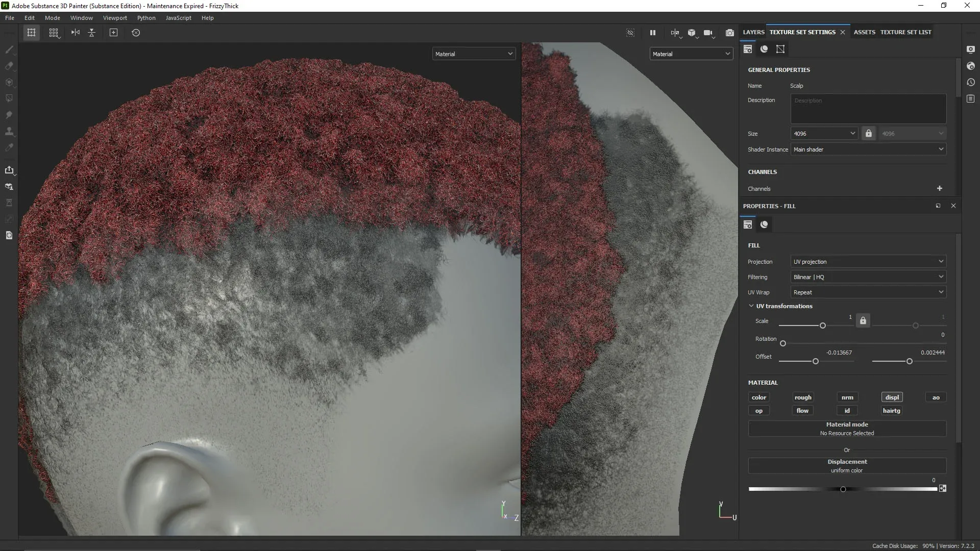Select the Polygon fill tool
The width and height of the screenshot is (980, 551).
point(9,98)
